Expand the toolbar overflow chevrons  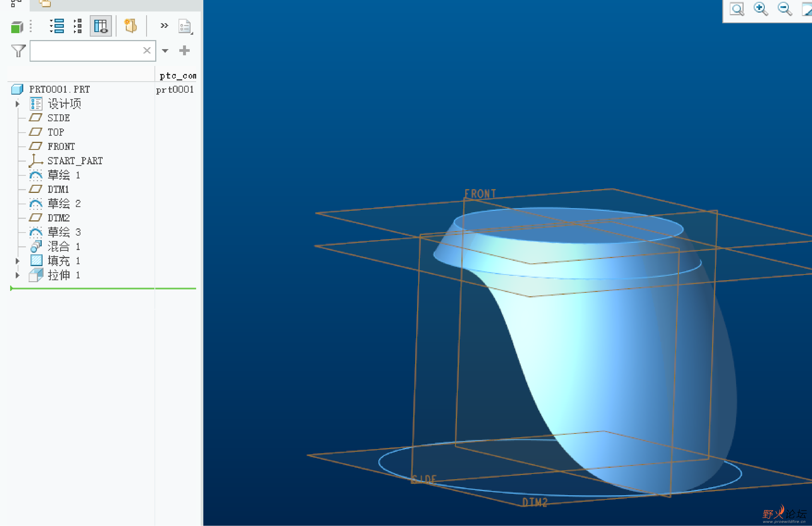[x=164, y=26]
